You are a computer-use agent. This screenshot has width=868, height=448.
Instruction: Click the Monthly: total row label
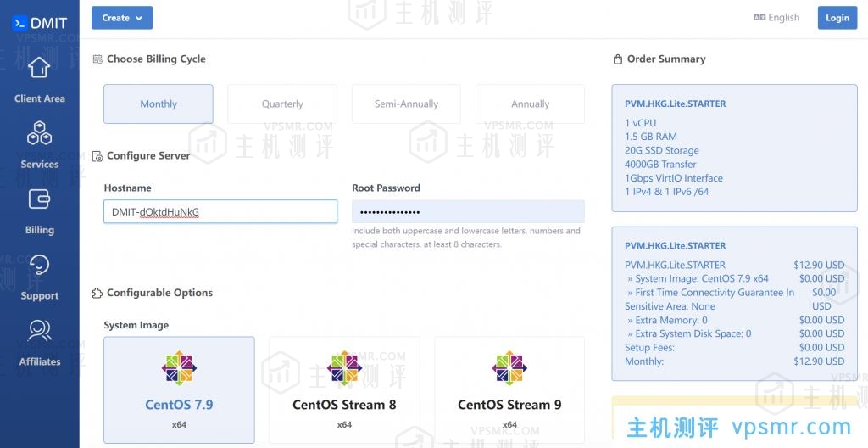tap(644, 361)
